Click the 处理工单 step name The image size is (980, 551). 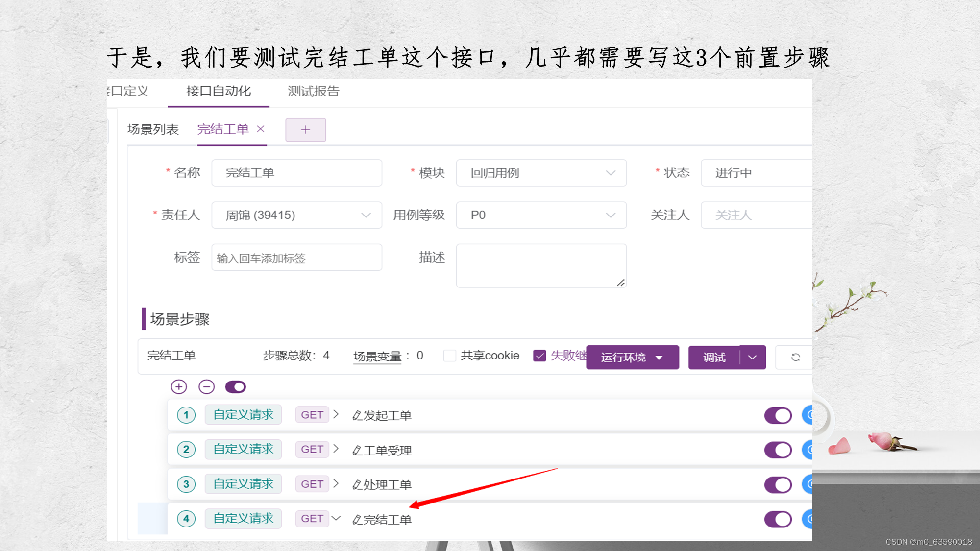pos(388,485)
